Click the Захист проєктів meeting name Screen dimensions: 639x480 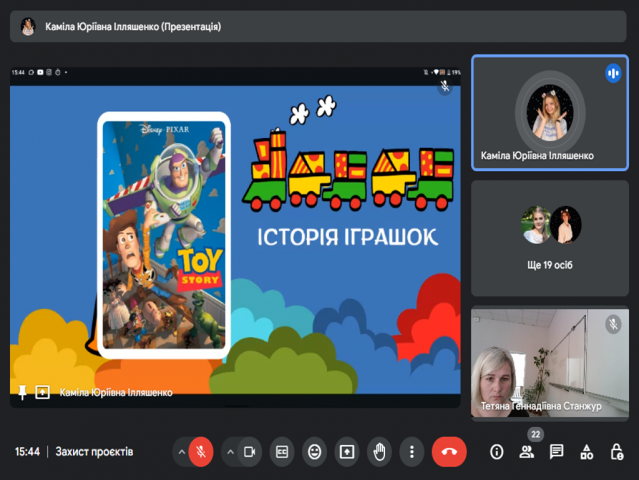click(94, 451)
